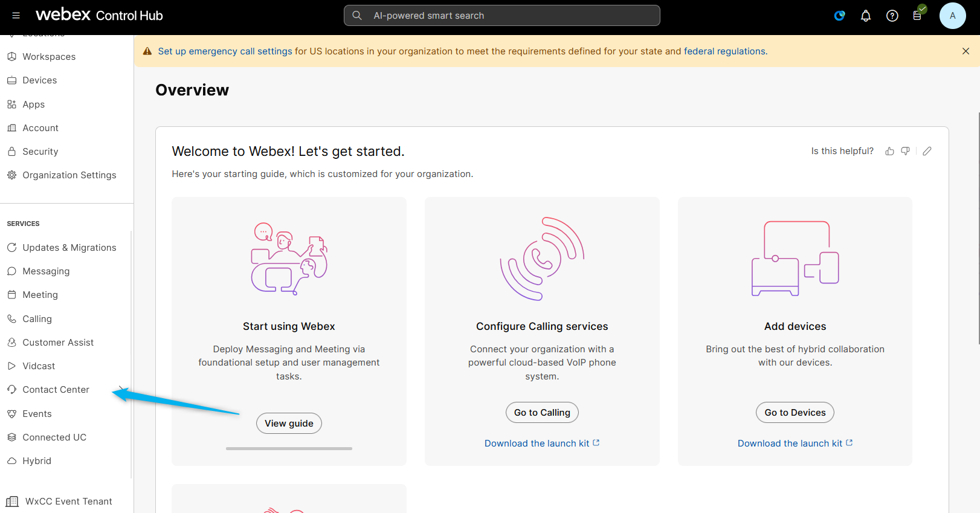
Task: Expand the Contact Center submenu
Action: tap(121, 389)
